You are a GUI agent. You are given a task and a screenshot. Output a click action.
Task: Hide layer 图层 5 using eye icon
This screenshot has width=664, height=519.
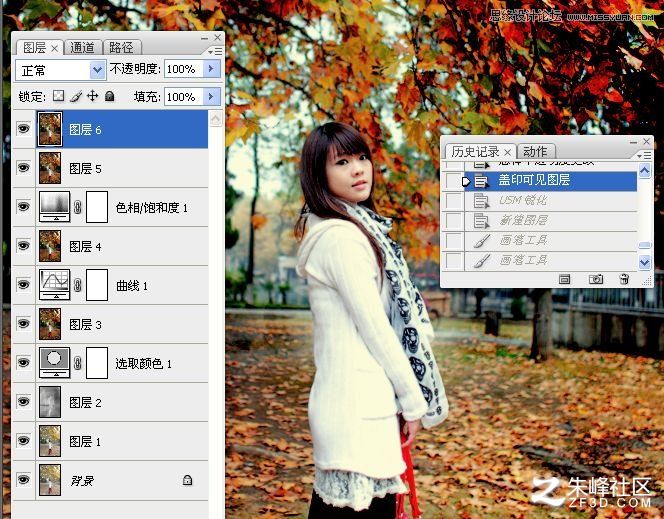click(24, 168)
